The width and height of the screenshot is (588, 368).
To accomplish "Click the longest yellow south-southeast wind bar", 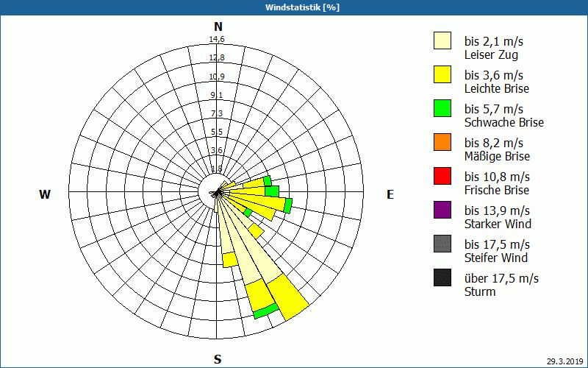I will 288,297.
